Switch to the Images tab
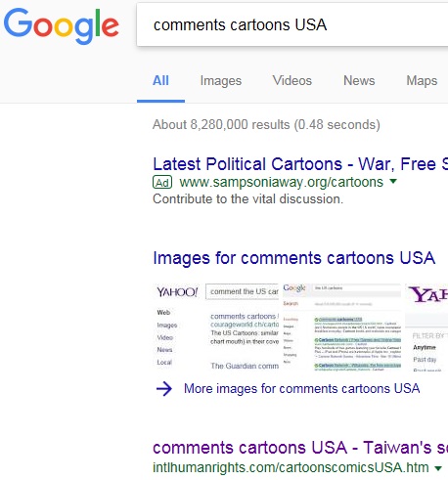Viewport: 448px width, 480px height. 221,80
